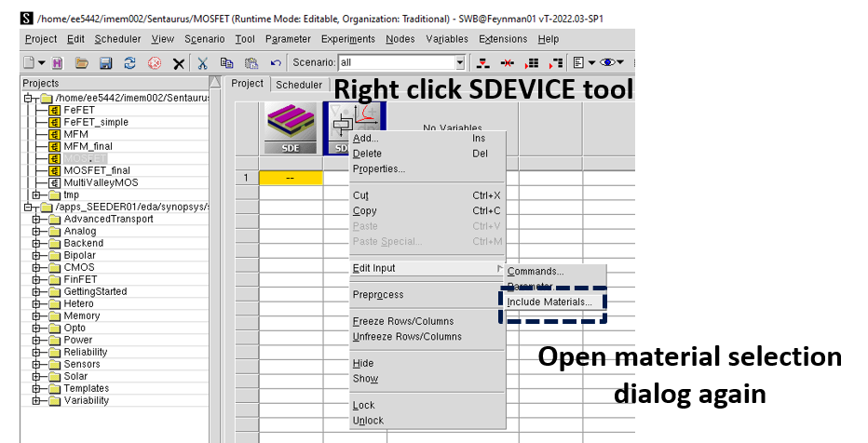Choose Properties... in context menu
The image size is (868, 443).
(x=378, y=168)
